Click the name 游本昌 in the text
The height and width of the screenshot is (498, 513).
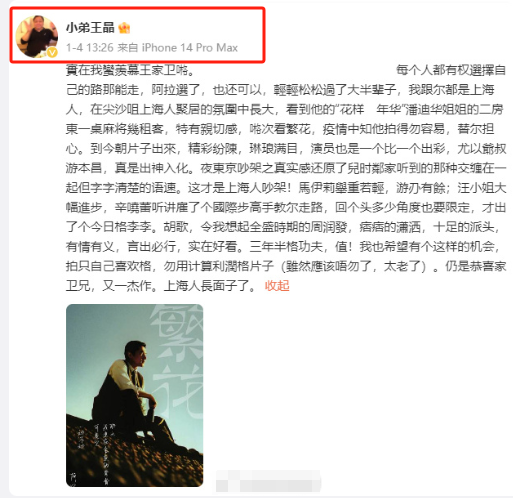(84, 168)
